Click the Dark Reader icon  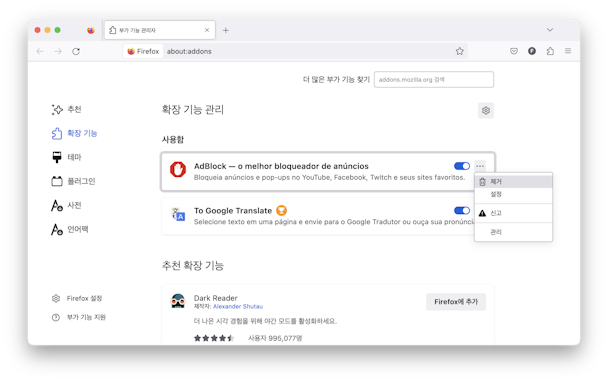click(x=178, y=301)
